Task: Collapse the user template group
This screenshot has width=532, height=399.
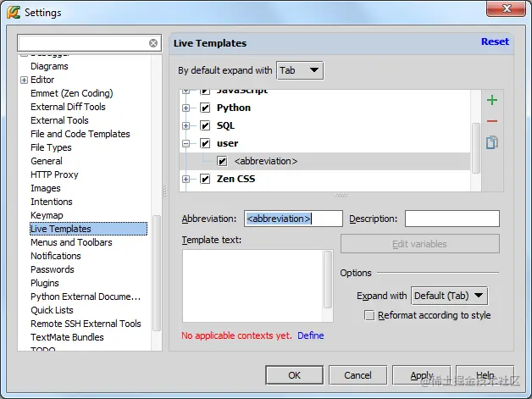Action: [x=186, y=143]
